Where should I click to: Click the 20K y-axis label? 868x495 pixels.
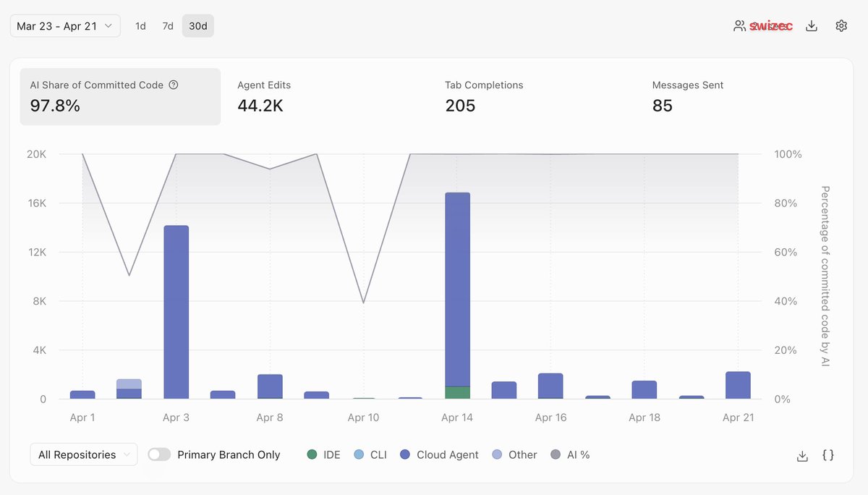[37, 154]
